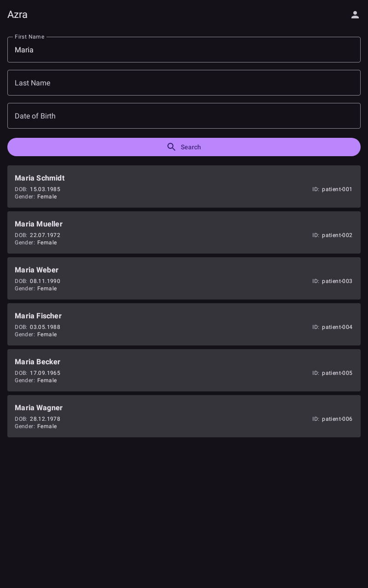Viewport: 368px width, 588px height.
Task: Select the Maria Weber result card
Action: pos(184,278)
